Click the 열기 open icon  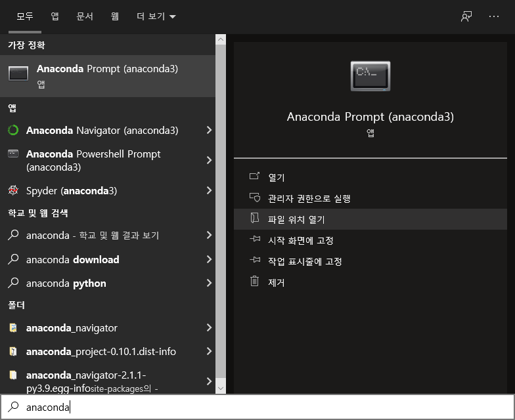[255, 176]
